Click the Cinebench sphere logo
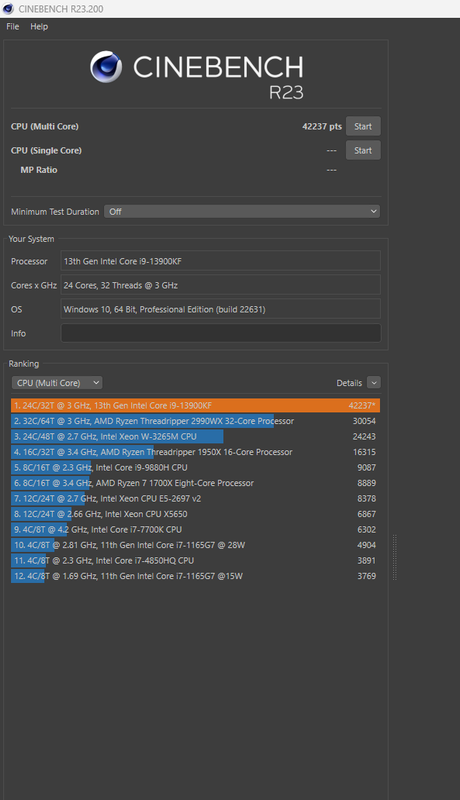The image size is (460, 800). point(106,67)
